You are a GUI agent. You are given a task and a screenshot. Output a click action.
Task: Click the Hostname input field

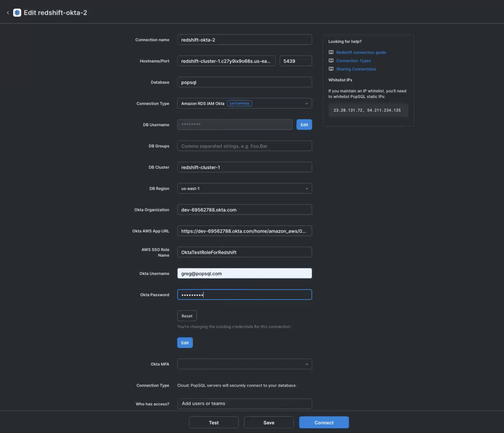click(226, 61)
